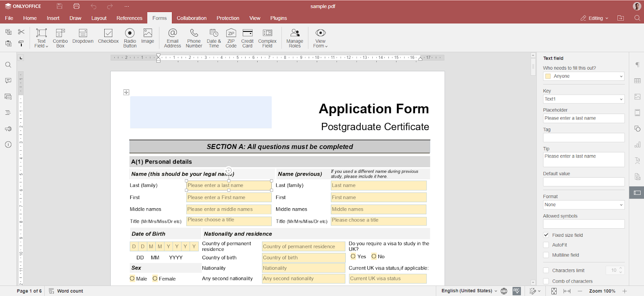The width and height of the screenshot is (644, 296).
Task: Uncheck Fixed size field option
Action: [546, 235]
